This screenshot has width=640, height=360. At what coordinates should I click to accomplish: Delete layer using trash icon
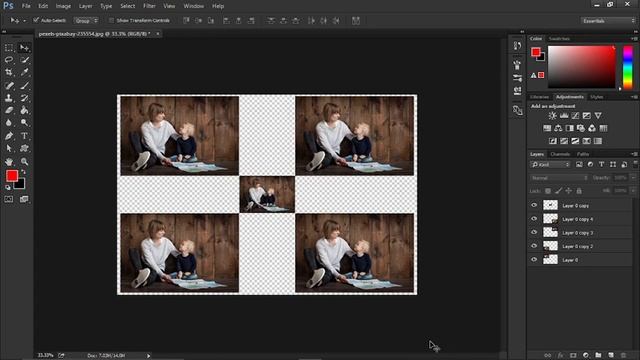pos(623,356)
